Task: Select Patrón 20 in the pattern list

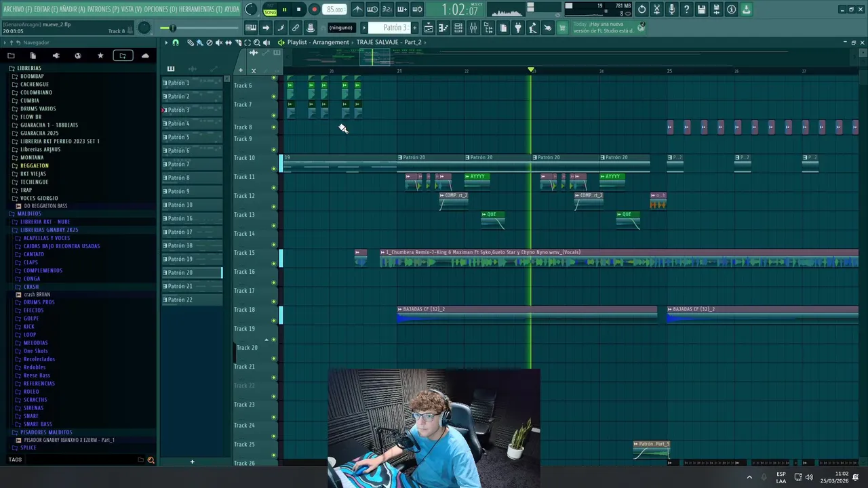Action: (x=192, y=272)
